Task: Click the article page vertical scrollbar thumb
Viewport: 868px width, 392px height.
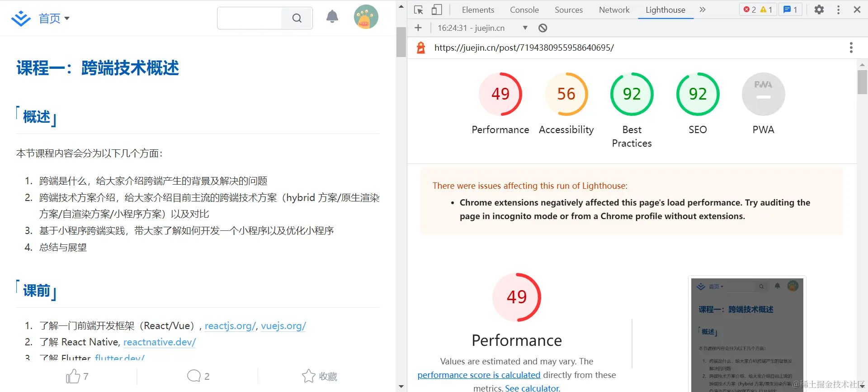Action: click(401, 42)
